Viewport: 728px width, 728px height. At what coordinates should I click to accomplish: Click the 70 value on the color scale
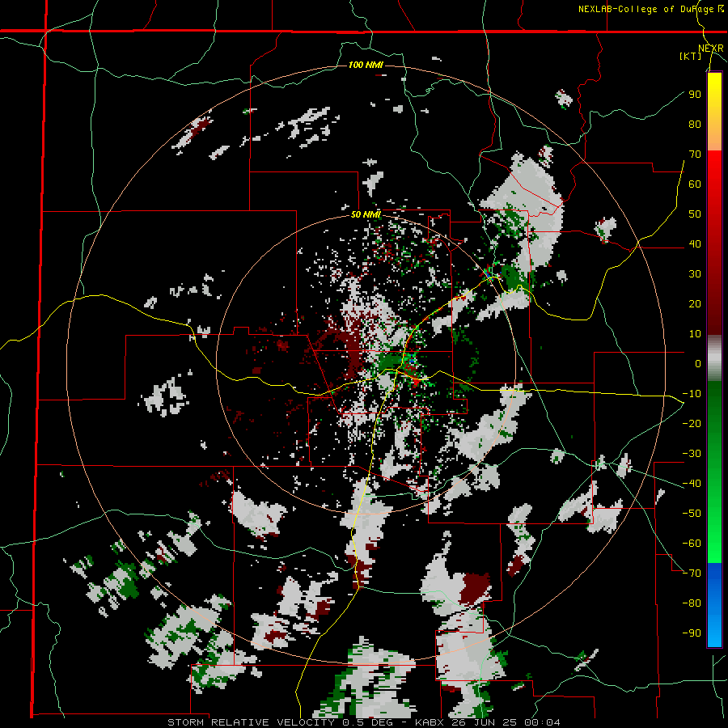pos(695,154)
